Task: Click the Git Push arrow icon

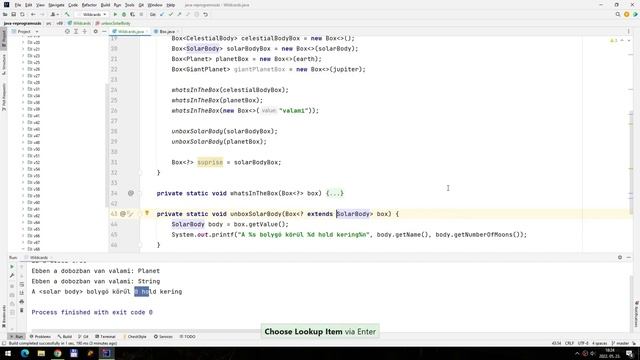Action: pos(179,14)
